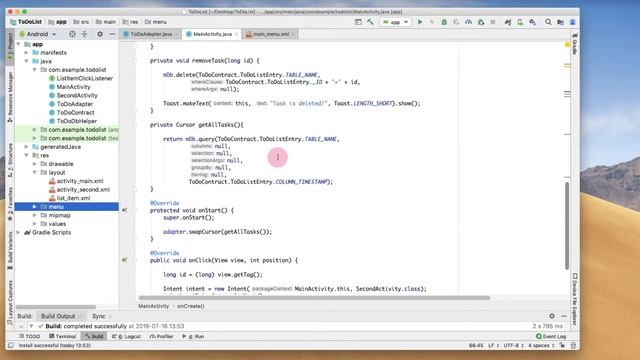This screenshot has width=640, height=360.
Task: Expand the values folder
Action: tap(35, 224)
